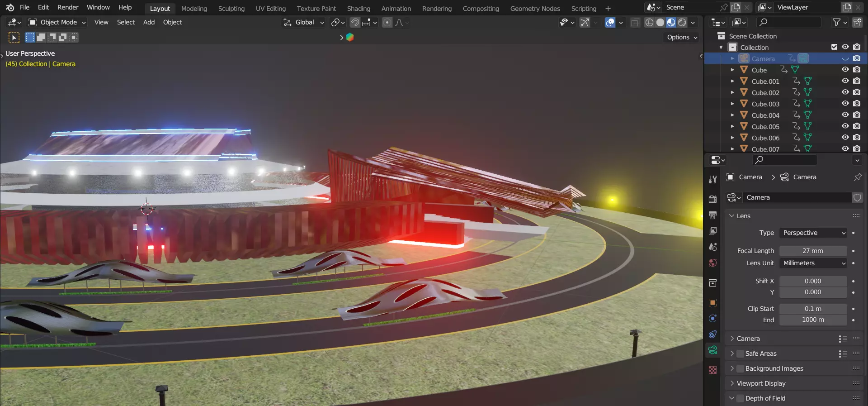Switch to solid shading
The image size is (868, 406).
[660, 22]
